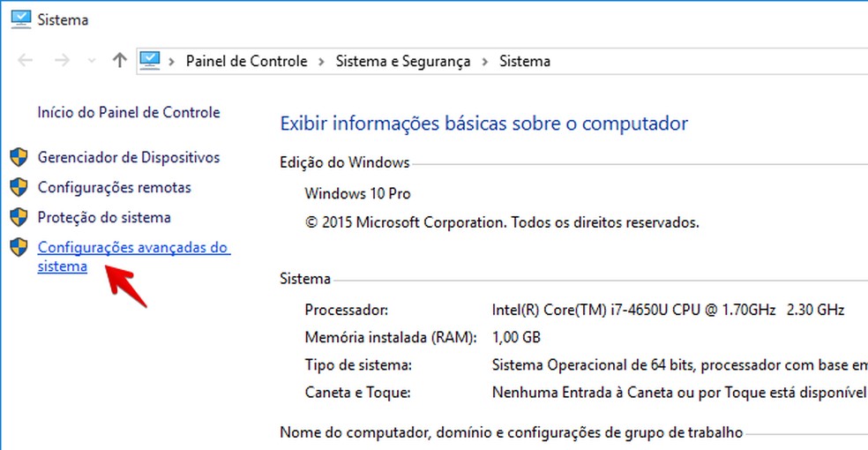Expand the chevron after Painel de Controle
The width and height of the screenshot is (868, 450).
321,62
